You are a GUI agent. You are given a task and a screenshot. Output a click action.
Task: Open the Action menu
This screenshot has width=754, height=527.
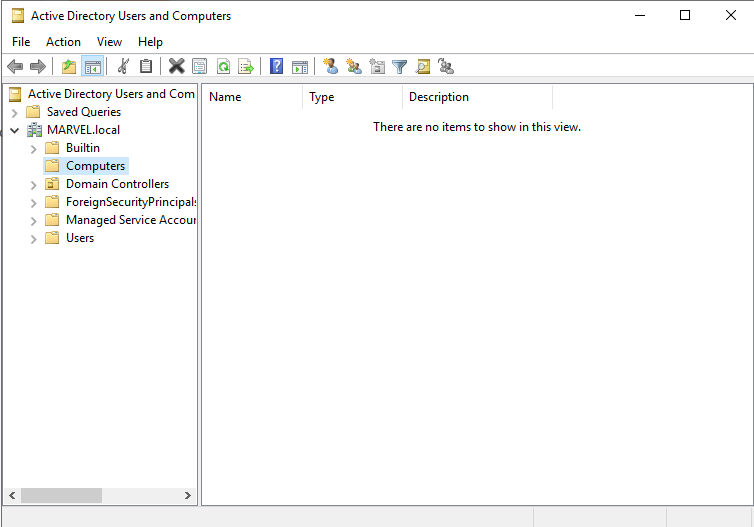[63, 42]
